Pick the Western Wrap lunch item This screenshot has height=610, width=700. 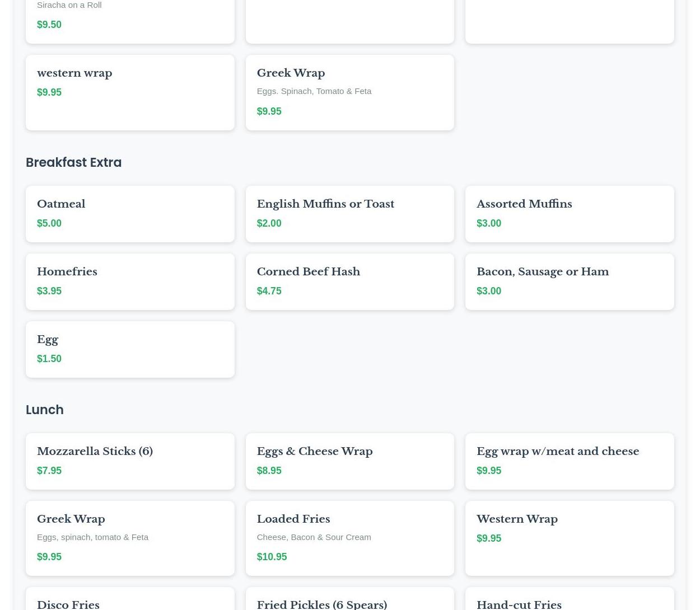coord(570,538)
